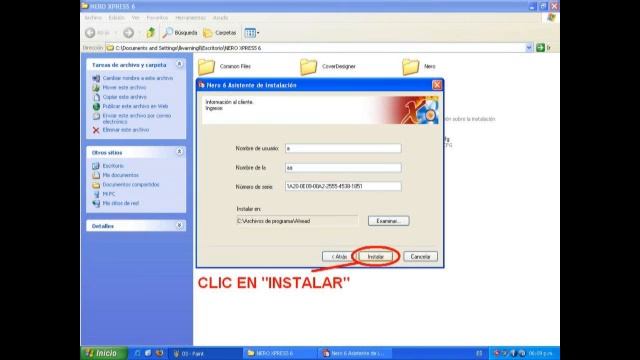Open the Views dropdown in the Explorer toolbar
This screenshot has height=360, width=640.
251,33
